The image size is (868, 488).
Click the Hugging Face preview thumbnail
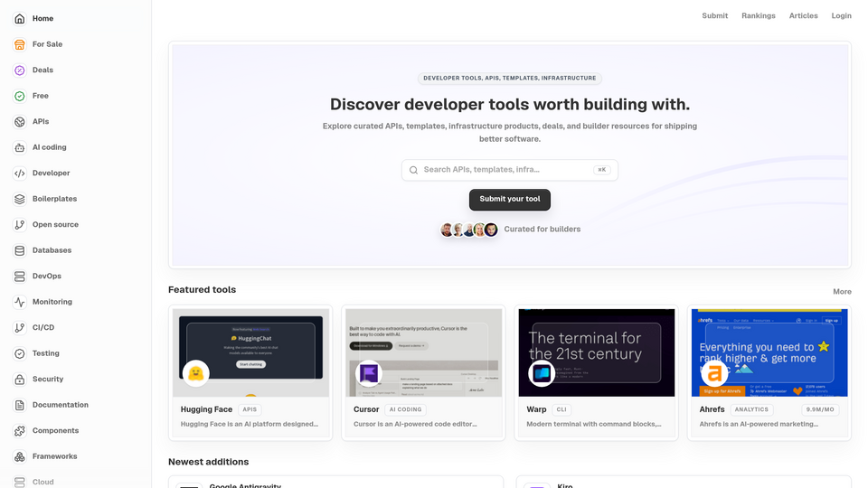[250, 352]
